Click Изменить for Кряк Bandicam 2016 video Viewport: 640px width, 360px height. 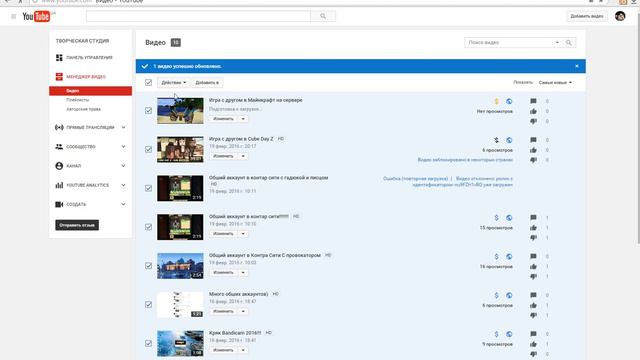223,350
